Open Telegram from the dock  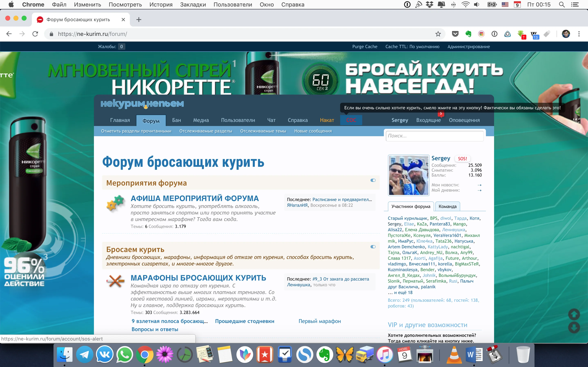click(85, 355)
